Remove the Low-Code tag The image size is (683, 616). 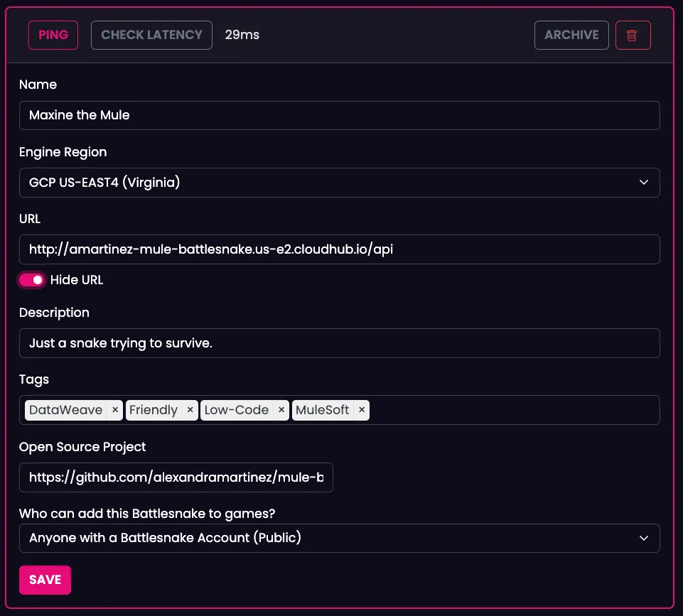[x=281, y=410]
